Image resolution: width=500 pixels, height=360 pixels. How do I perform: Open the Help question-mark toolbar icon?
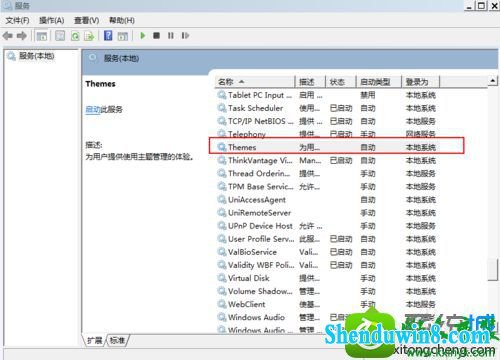click(x=108, y=35)
